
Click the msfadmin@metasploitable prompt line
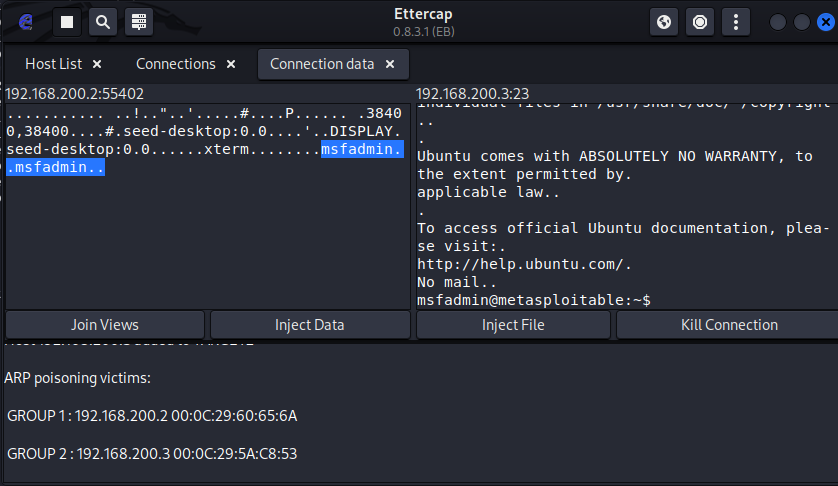(534, 299)
